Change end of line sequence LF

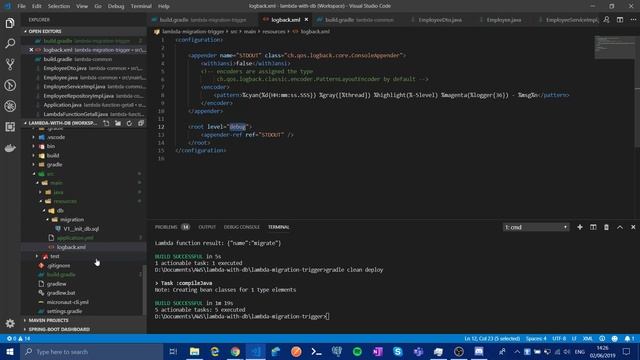pyautogui.click(x=574, y=338)
